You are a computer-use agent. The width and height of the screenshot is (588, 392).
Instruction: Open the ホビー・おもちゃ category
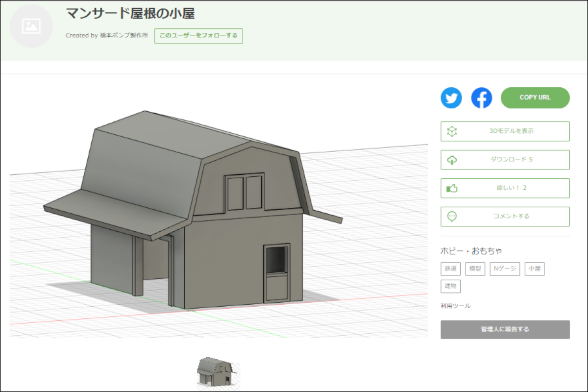click(471, 251)
